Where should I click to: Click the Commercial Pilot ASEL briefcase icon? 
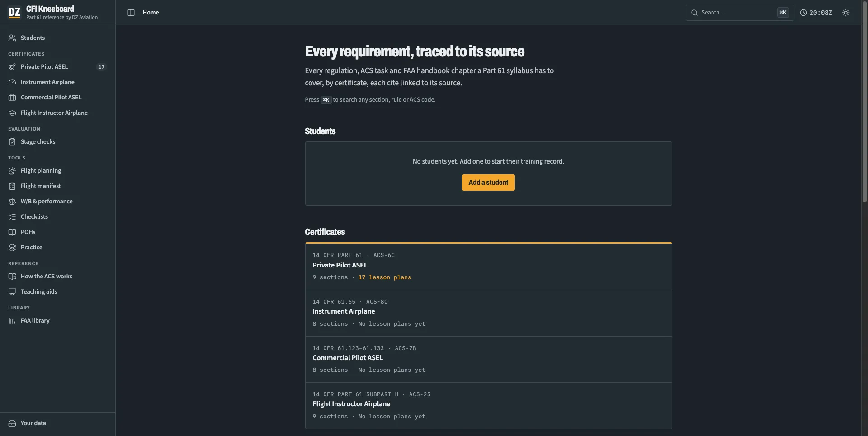[x=12, y=98]
